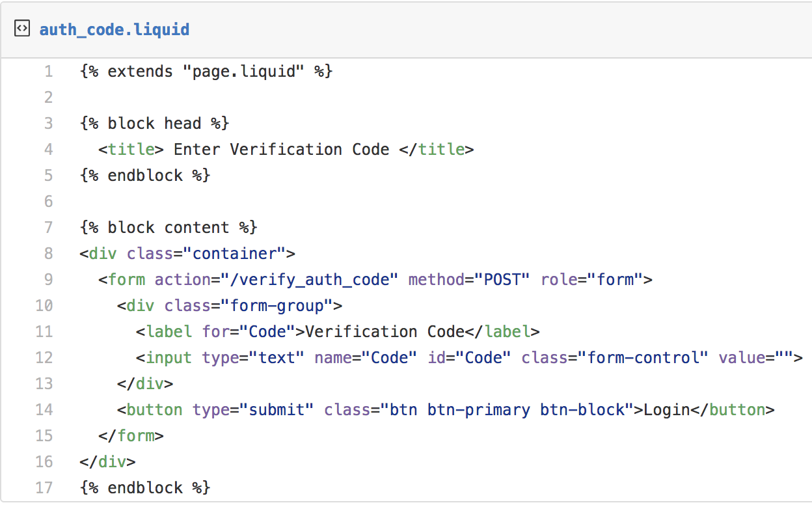Select line number 11 with label tag
Viewport: 812px width, 505px height.
[44, 332]
